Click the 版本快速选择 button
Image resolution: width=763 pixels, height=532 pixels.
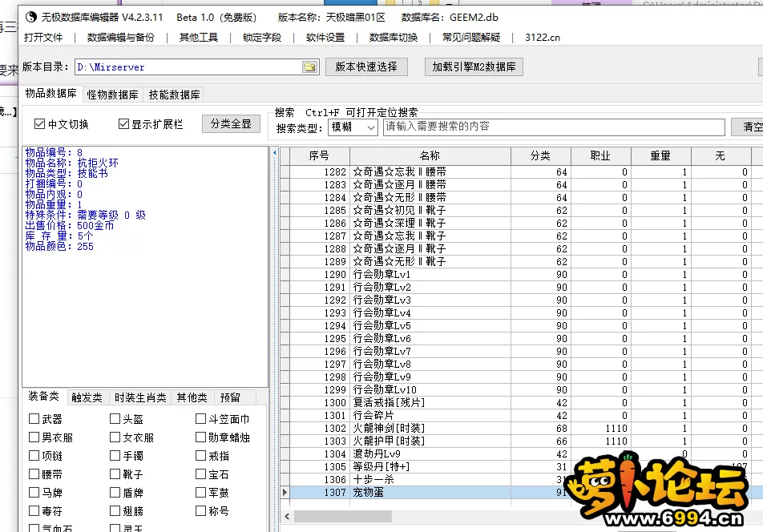click(366, 67)
